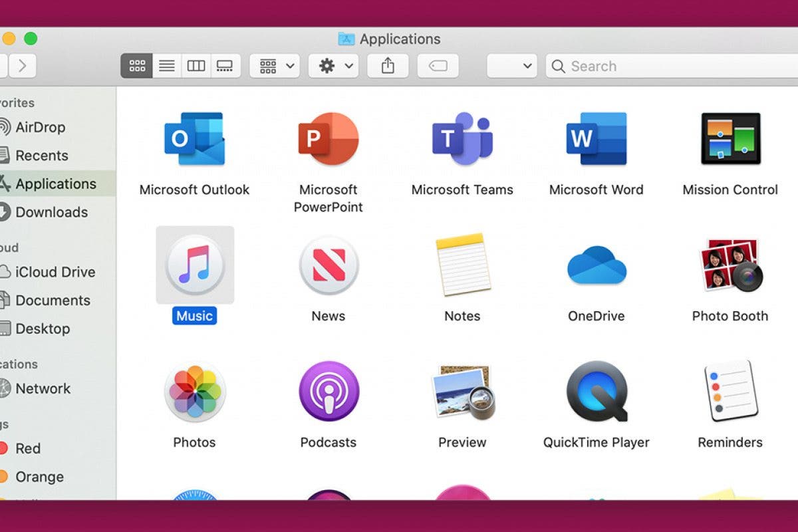Viewport: 798px width, 532px height.
Task: Click the News app icon
Action: [x=329, y=265]
